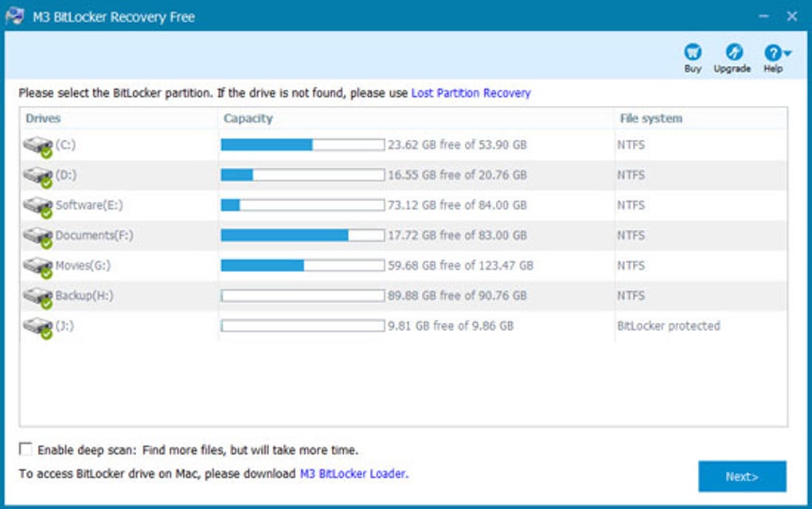Close the BitLocker Recovery window
The width and height of the screenshot is (812, 509).
[x=792, y=16]
